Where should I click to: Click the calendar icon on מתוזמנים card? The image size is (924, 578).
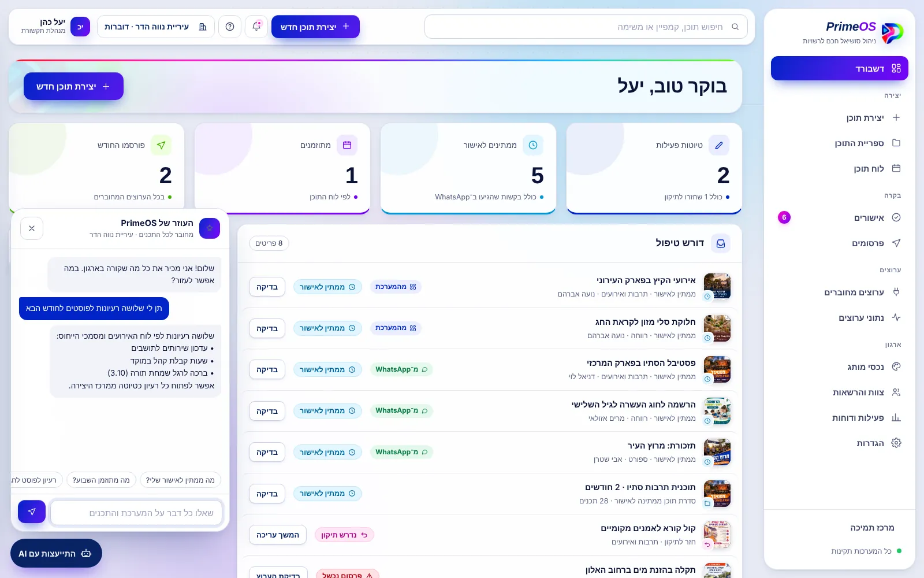(347, 146)
